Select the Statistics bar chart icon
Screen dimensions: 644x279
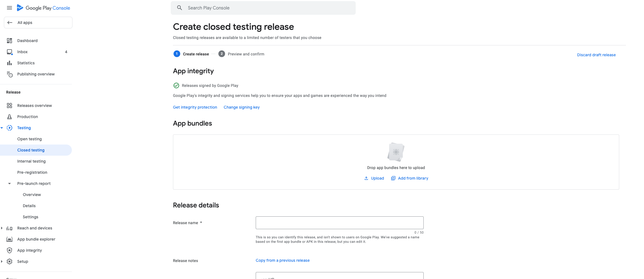pos(9,63)
